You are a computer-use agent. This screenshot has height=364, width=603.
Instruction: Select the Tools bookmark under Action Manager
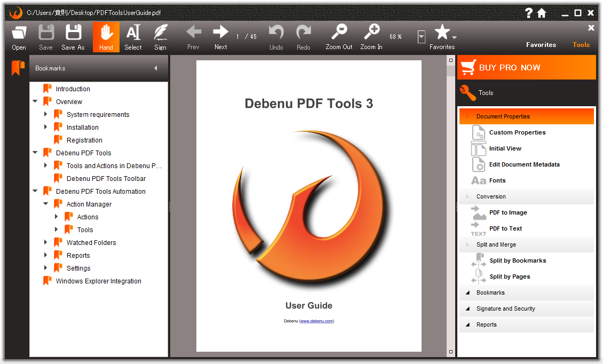pos(85,230)
